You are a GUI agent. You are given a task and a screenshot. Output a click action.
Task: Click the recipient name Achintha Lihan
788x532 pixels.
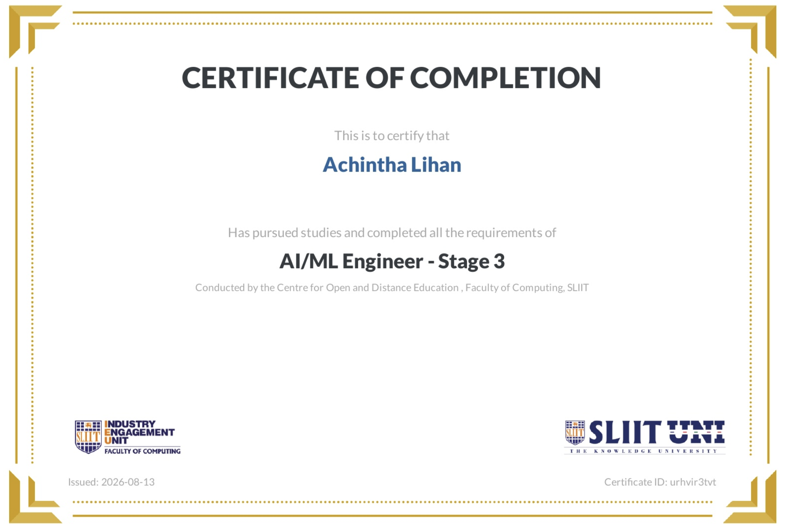click(392, 165)
